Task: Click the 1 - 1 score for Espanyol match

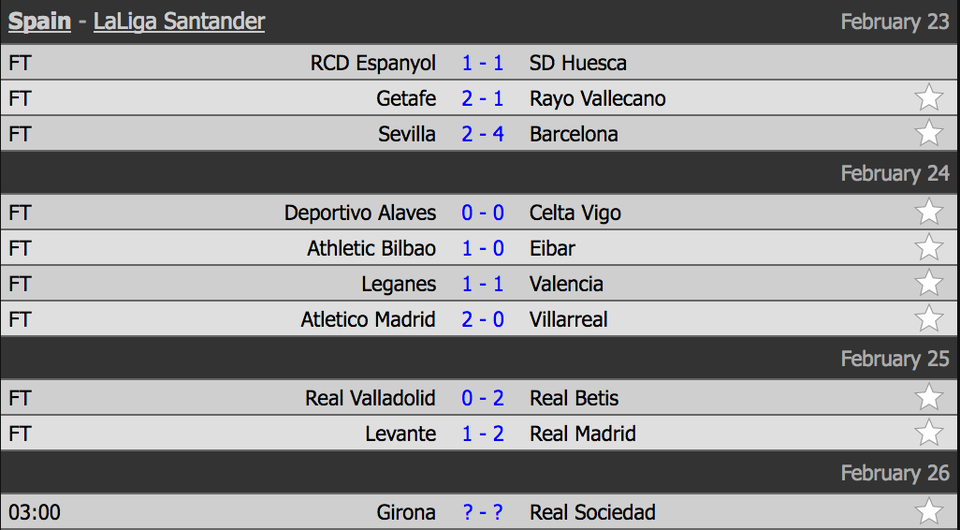Action: click(482, 63)
